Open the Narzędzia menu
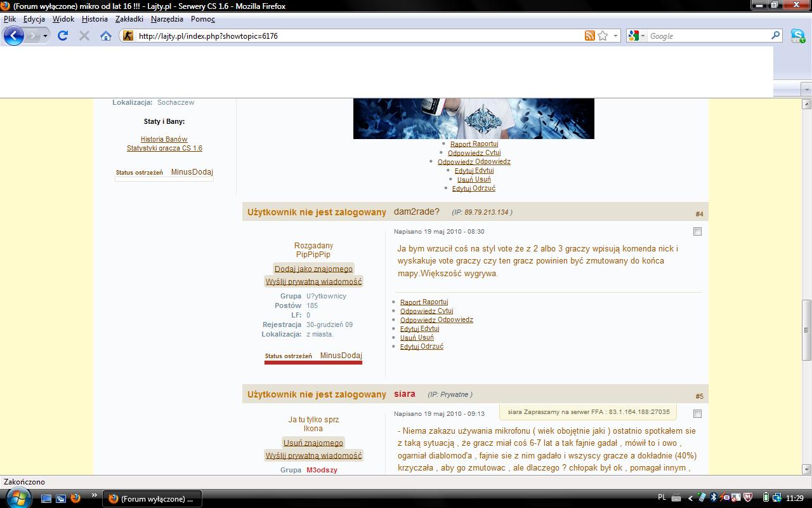This screenshot has width=812, height=508. coord(167,19)
